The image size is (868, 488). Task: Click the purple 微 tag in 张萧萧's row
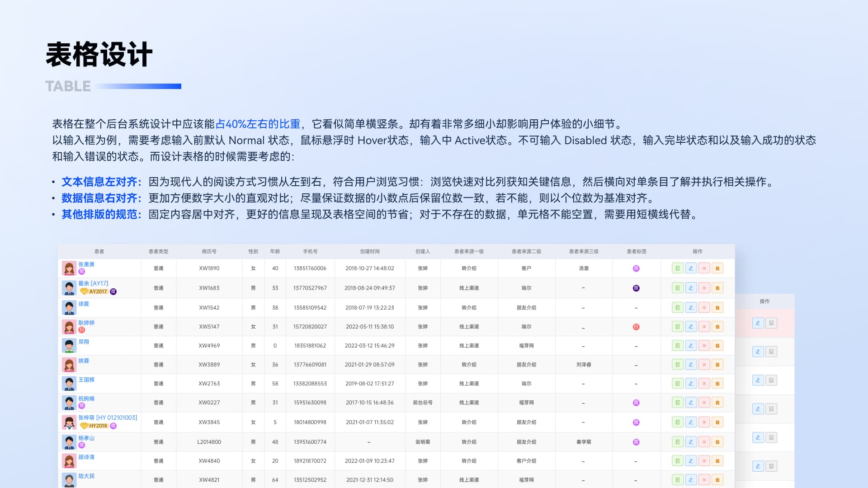636,268
